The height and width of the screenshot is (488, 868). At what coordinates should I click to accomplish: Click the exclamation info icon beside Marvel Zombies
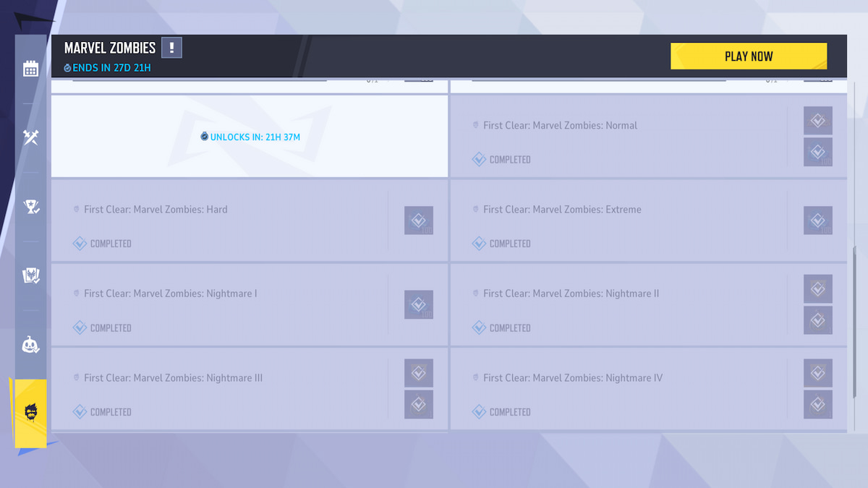pyautogui.click(x=171, y=48)
